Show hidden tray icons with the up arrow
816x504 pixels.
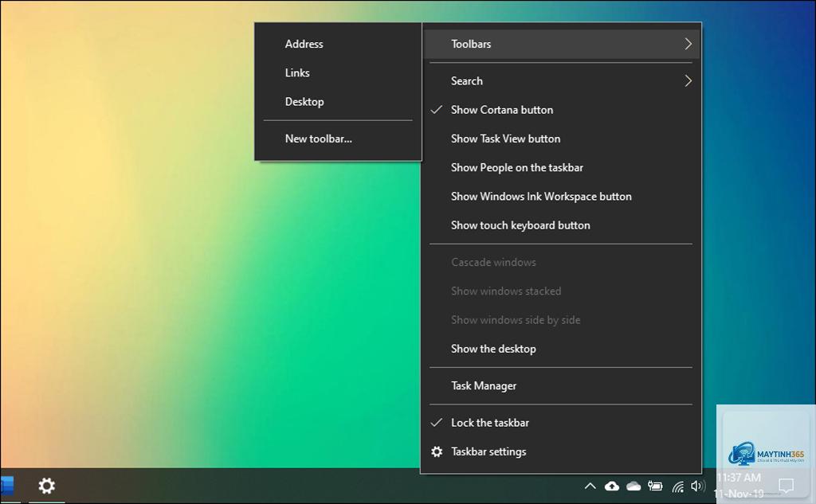[x=590, y=486]
